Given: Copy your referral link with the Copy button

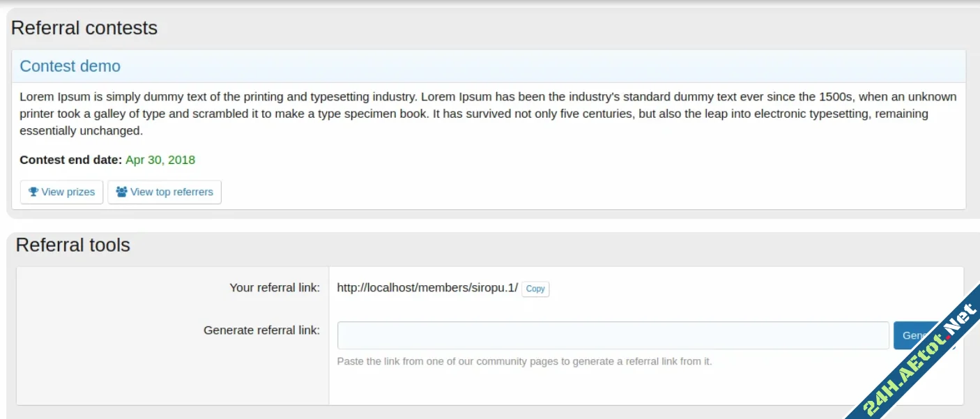Looking at the screenshot, I should point(535,289).
